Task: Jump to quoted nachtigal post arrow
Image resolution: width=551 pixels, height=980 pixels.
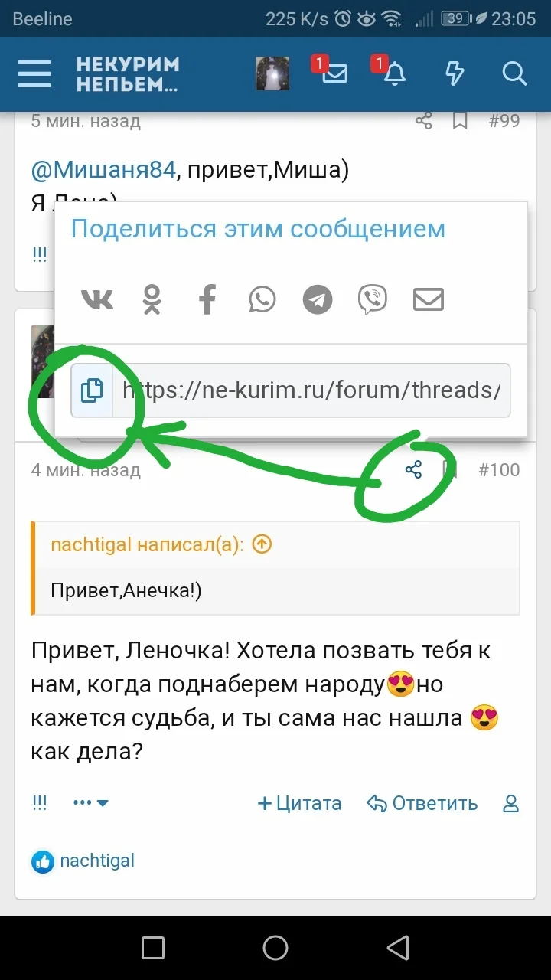Action: [262, 544]
